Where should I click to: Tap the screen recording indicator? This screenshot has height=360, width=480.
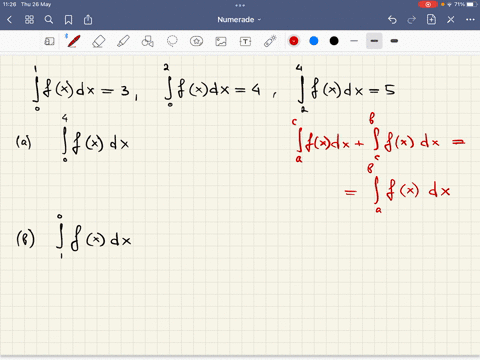[428, 4]
